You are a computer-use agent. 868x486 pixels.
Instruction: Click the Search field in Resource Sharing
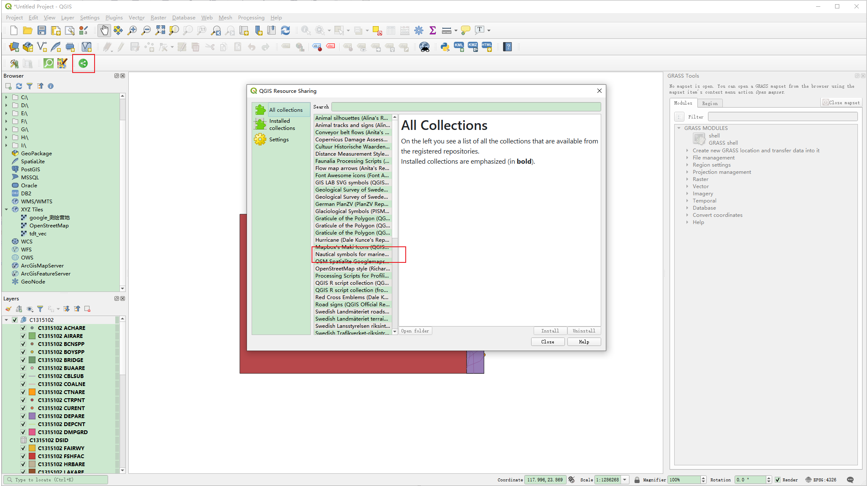point(466,107)
